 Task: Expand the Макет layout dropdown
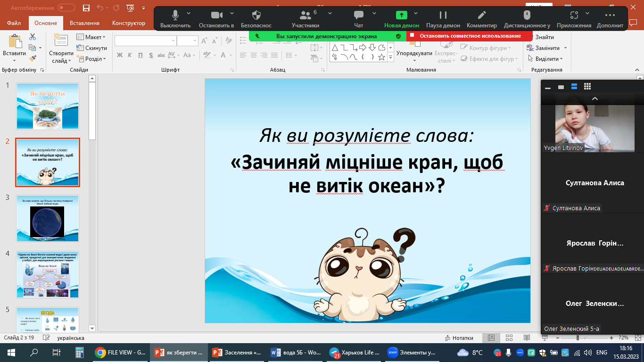pyautogui.click(x=91, y=37)
